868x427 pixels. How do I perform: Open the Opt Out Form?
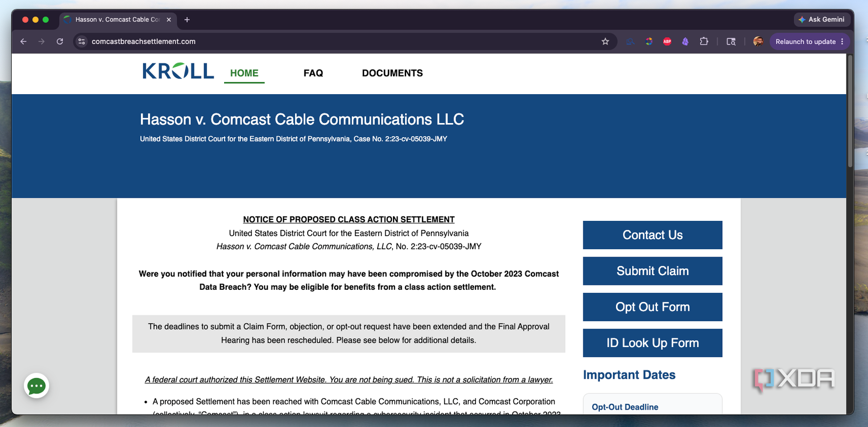[652, 307]
